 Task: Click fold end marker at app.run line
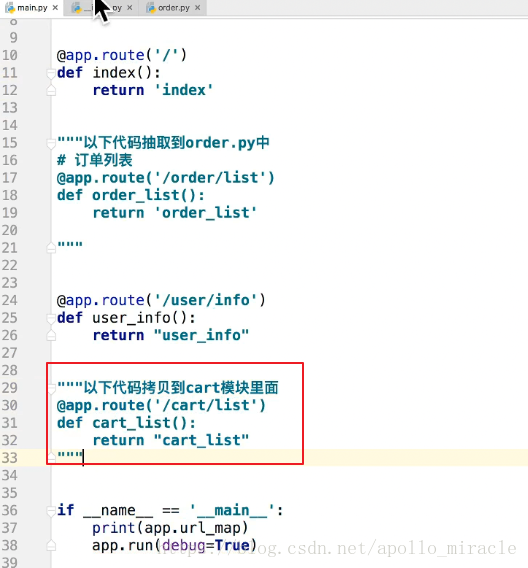coord(51,546)
